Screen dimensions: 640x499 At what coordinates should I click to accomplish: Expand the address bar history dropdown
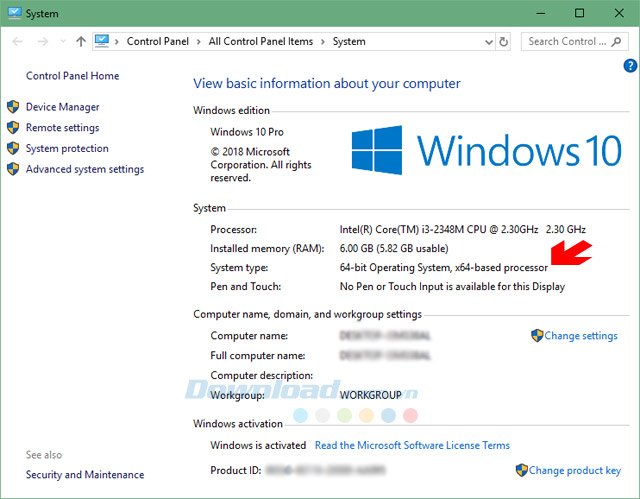coord(489,42)
